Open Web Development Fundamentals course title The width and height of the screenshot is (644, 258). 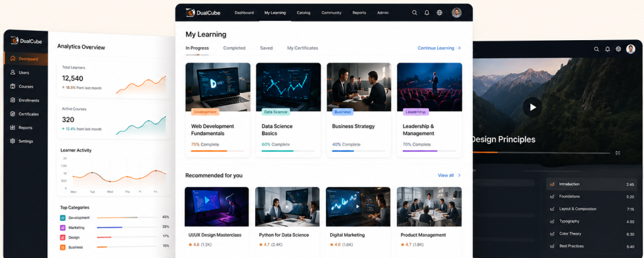tap(213, 129)
